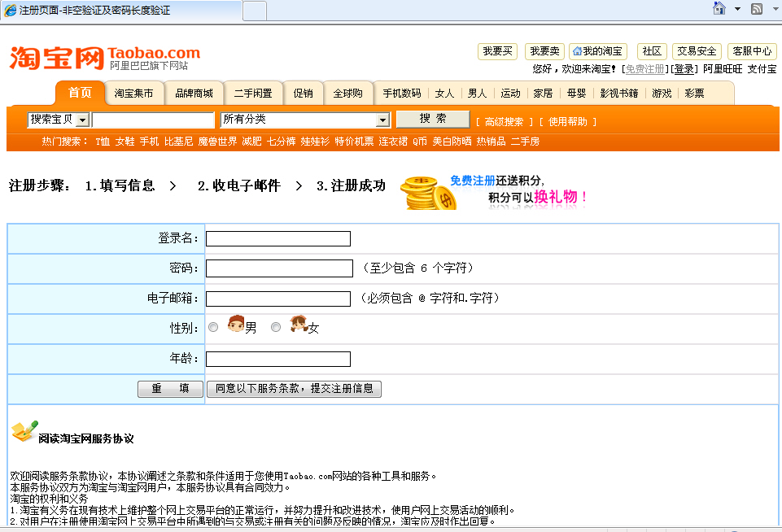Open the 高级搜索 advanced search link
The image size is (782, 532).
(504, 122)
